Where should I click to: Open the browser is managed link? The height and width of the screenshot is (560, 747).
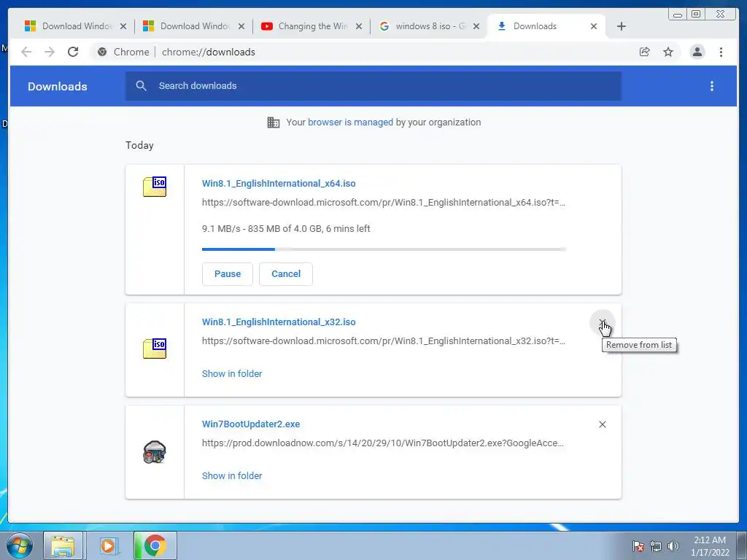tap(350, 122)
